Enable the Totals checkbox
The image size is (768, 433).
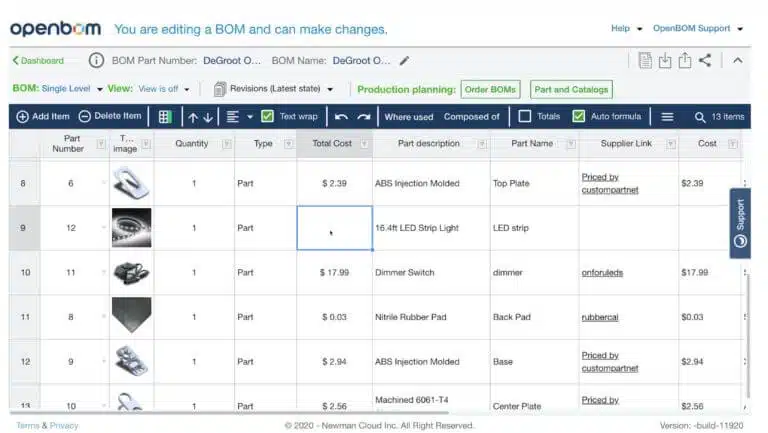pos(525,116)
